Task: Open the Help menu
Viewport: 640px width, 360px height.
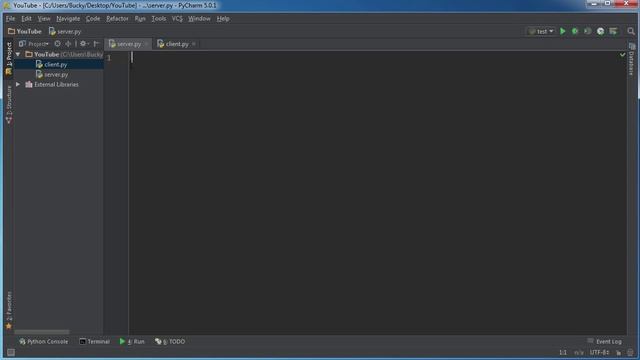Action: 223,19
